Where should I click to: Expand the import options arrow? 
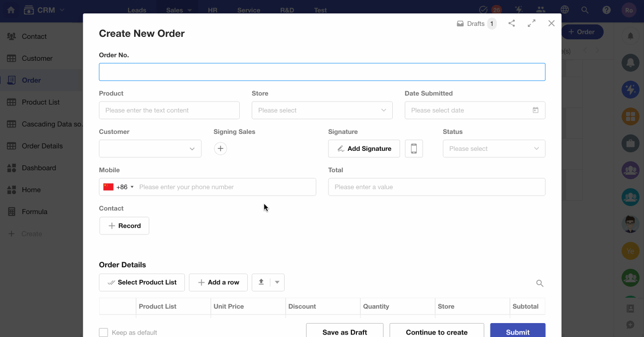click(277, 282)
